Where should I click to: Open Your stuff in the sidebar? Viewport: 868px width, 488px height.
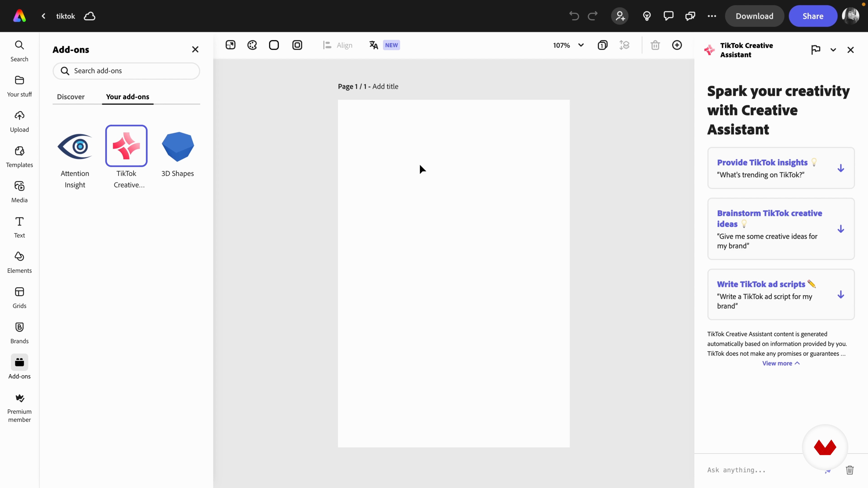[19, 87]
